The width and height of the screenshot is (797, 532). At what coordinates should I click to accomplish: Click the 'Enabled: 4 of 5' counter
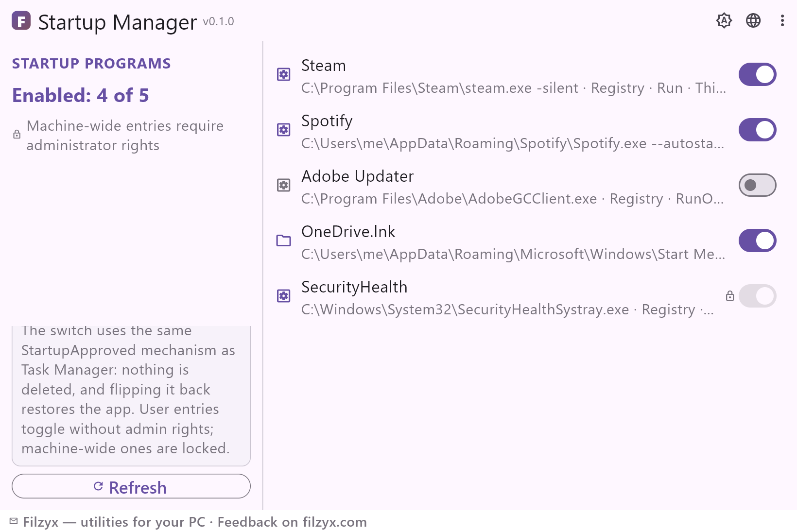[81, 96]
